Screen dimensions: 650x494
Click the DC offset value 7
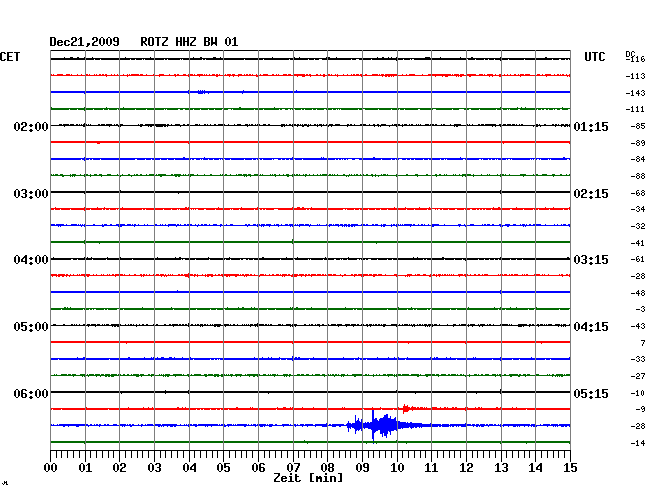(643, 343)
